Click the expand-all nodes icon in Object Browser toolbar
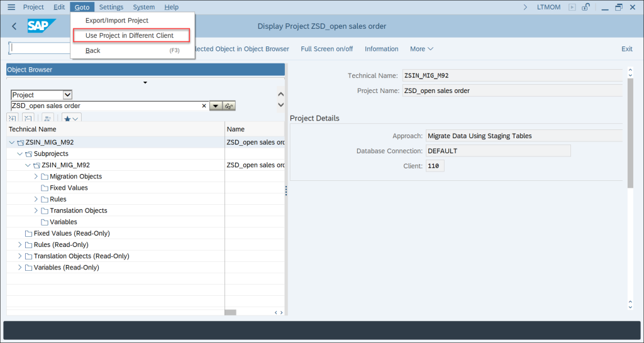 coord(13,118)
